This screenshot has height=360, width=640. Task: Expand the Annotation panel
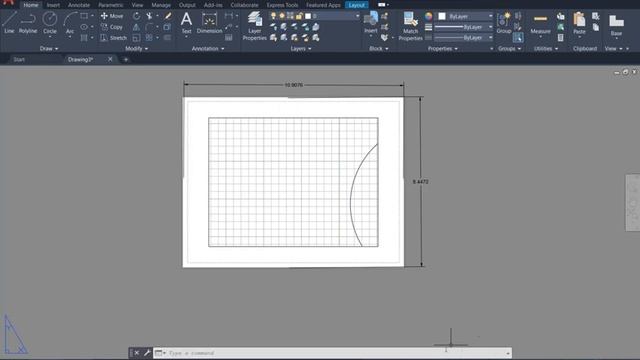pyautogui.click(x=208, y=49)
